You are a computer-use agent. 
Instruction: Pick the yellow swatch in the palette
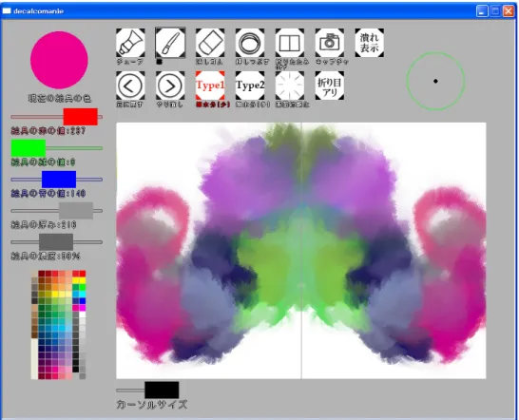(83, 280)
